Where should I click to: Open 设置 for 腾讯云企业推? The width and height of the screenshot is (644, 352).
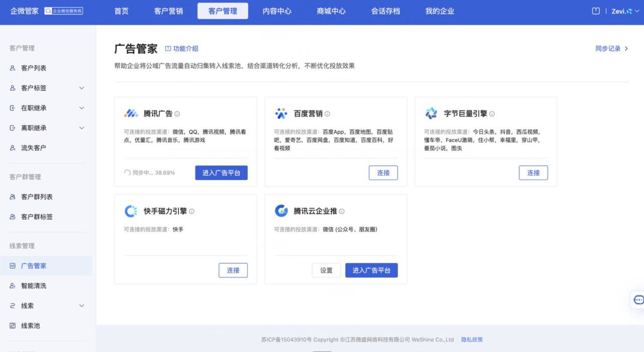326,270
